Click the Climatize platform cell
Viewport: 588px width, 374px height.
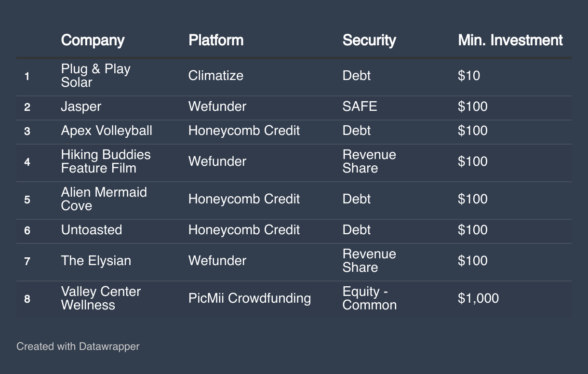[x=216, y=76]
